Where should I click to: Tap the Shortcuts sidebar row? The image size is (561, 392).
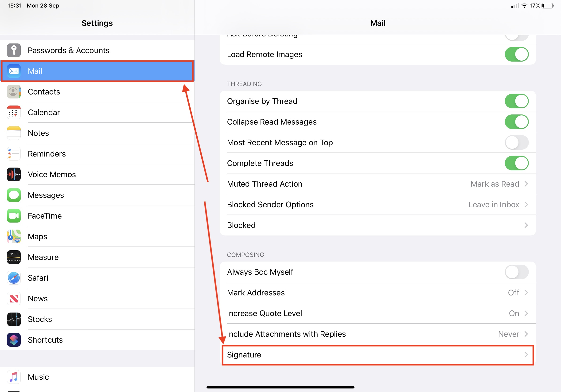(x=97, y=340)
